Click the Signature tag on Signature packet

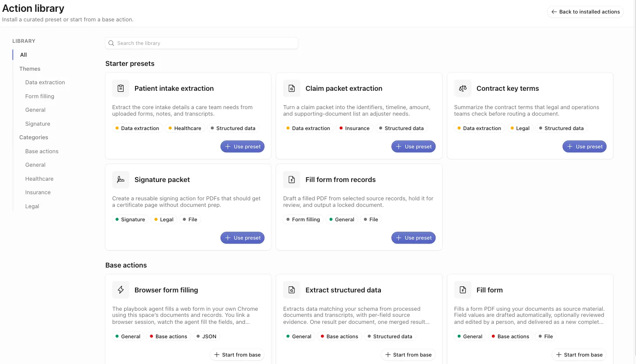point(130,220)
